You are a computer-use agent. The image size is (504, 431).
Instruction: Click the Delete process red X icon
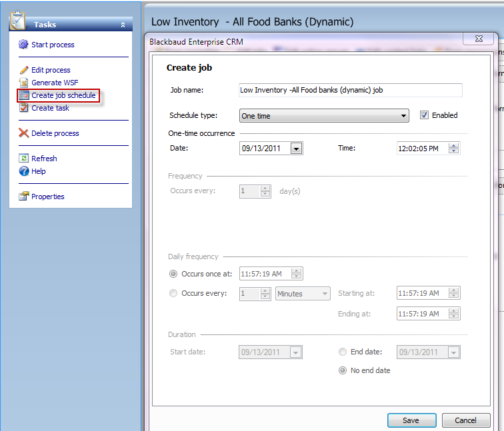(x=23, y=133)
